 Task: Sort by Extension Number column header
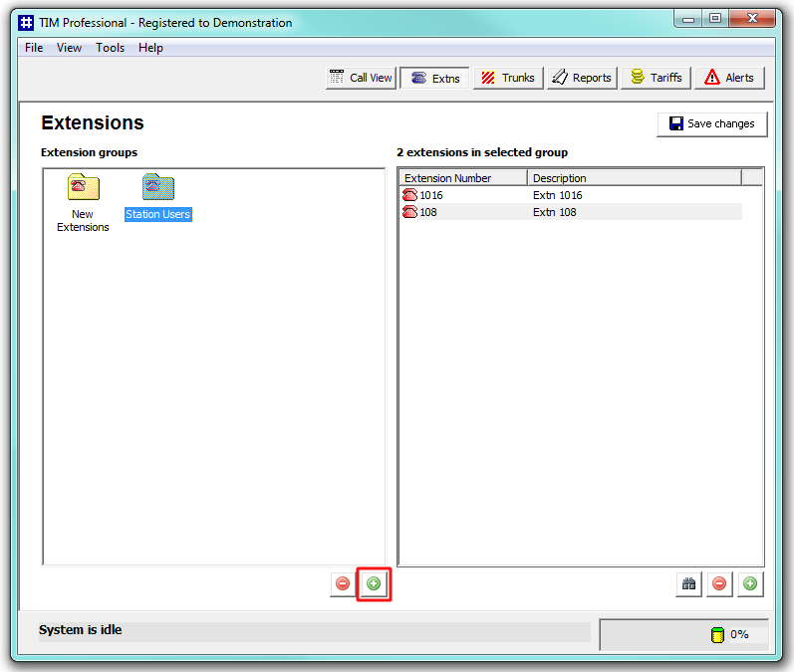pos(464,178)
